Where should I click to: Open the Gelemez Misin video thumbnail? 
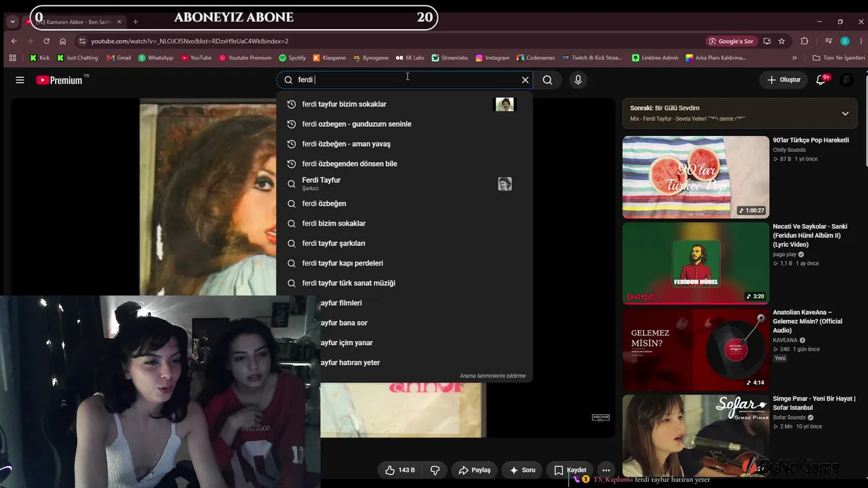click(696, 350)
